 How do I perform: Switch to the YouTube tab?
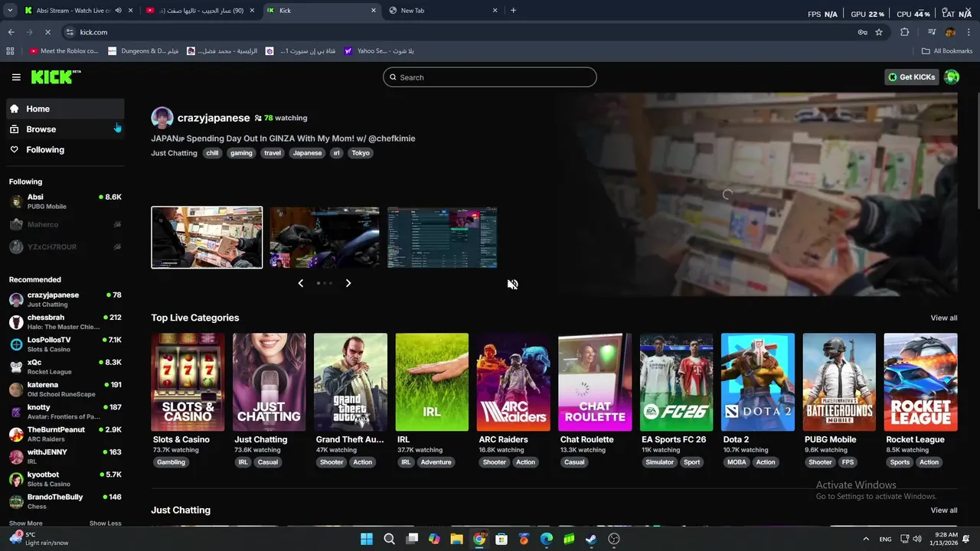click(x=201, y=11)
